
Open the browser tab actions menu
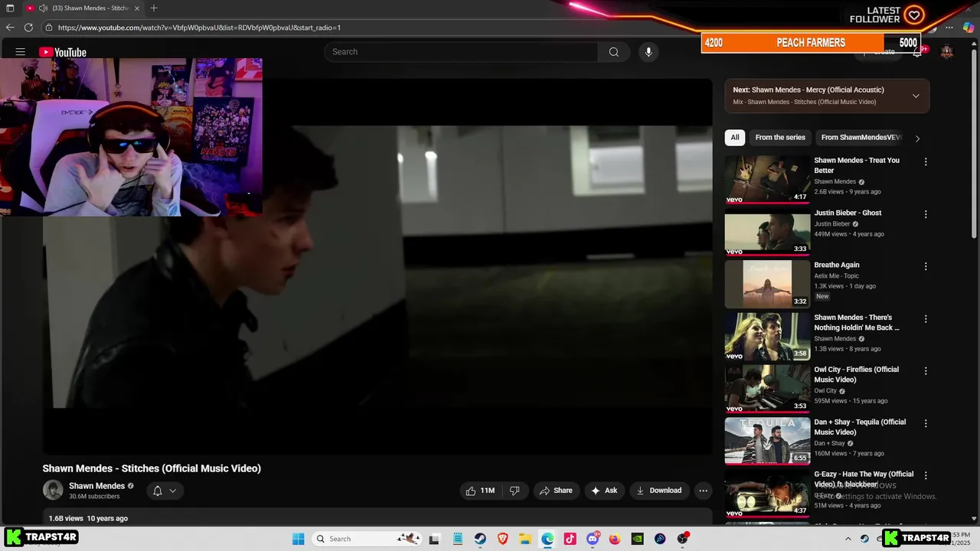pos(10,8)
